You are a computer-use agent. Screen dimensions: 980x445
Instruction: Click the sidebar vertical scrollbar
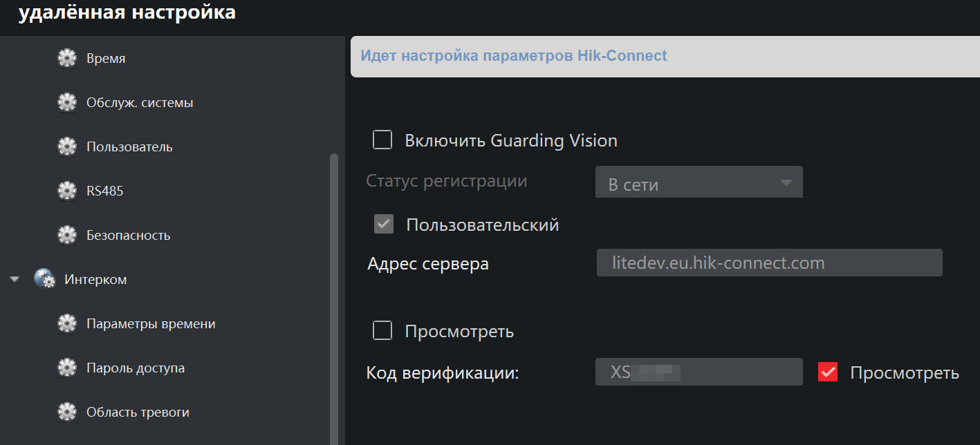[x=334, y=297]
